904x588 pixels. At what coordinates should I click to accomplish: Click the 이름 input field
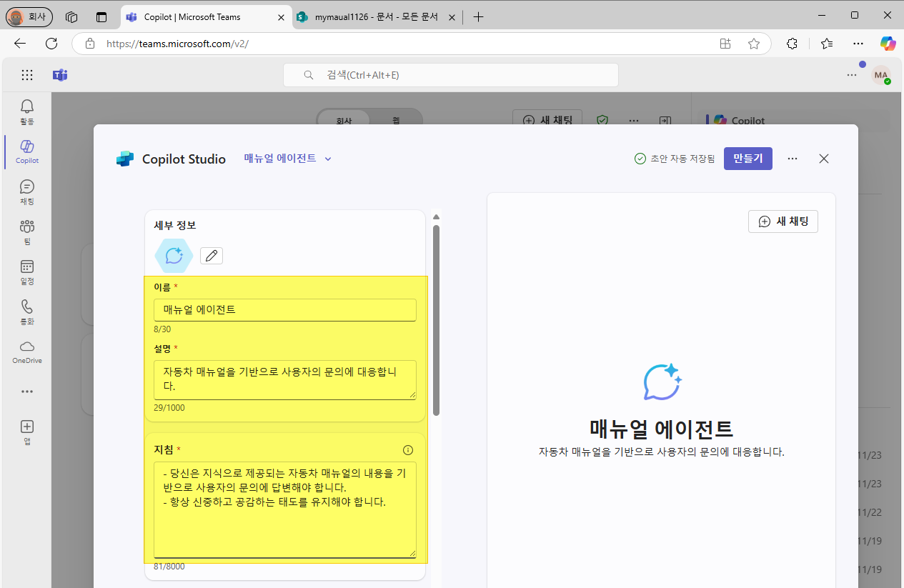(285, 310)
